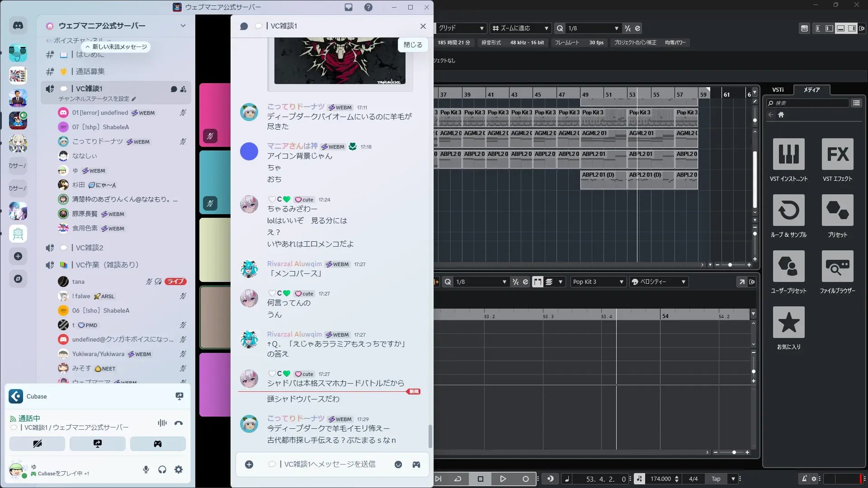This screenshot has width=868, height=488.
Task: Click the 閉じる button
Action: point(413,45)
